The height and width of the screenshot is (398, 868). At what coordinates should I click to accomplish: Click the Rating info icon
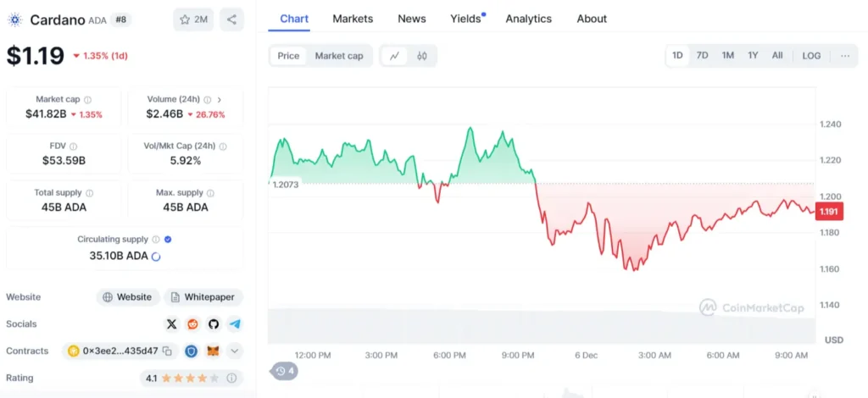pyautogui.click(x=232, y=378)
